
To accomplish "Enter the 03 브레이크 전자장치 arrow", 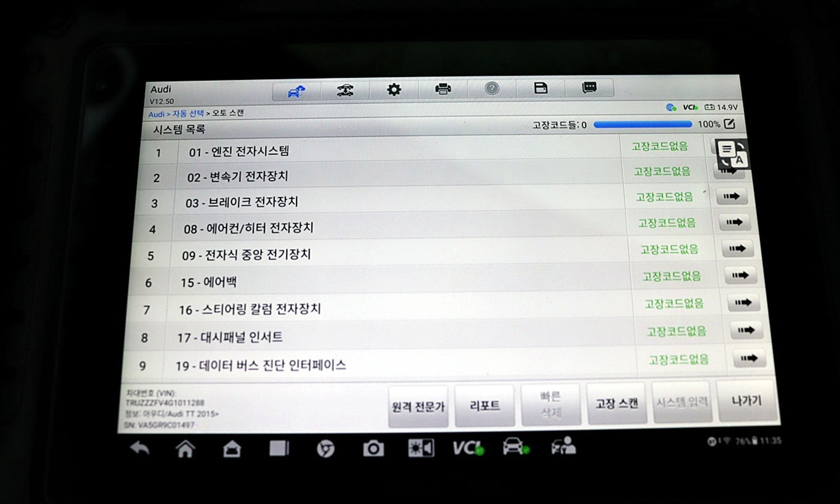I will (x=732, y=196).
